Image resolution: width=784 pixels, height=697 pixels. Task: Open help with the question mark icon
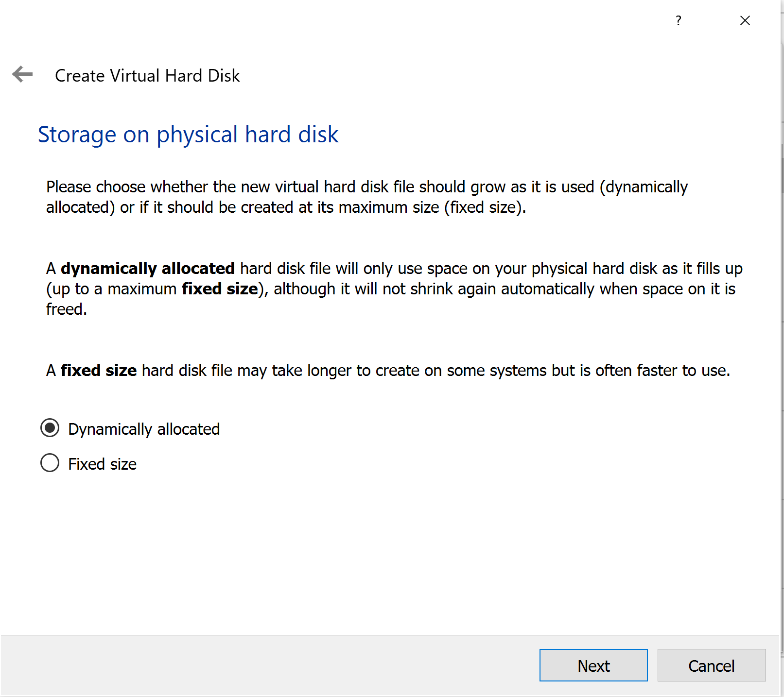[x=678, y=20]
